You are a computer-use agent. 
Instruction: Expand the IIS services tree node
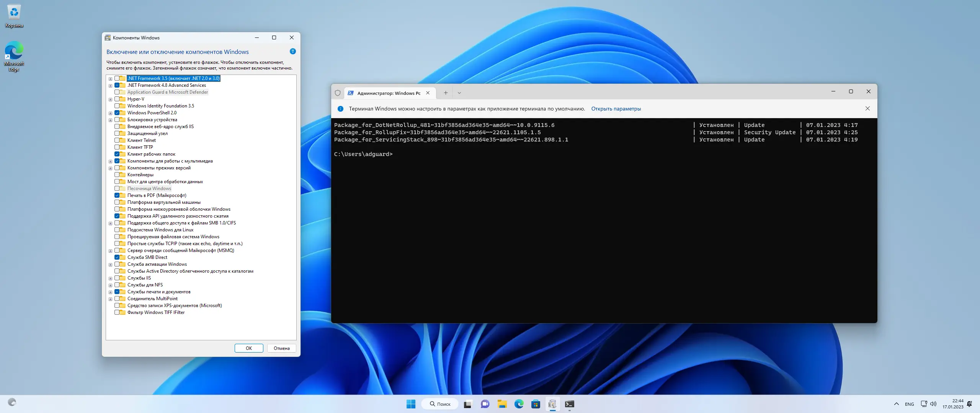(110, 278)
